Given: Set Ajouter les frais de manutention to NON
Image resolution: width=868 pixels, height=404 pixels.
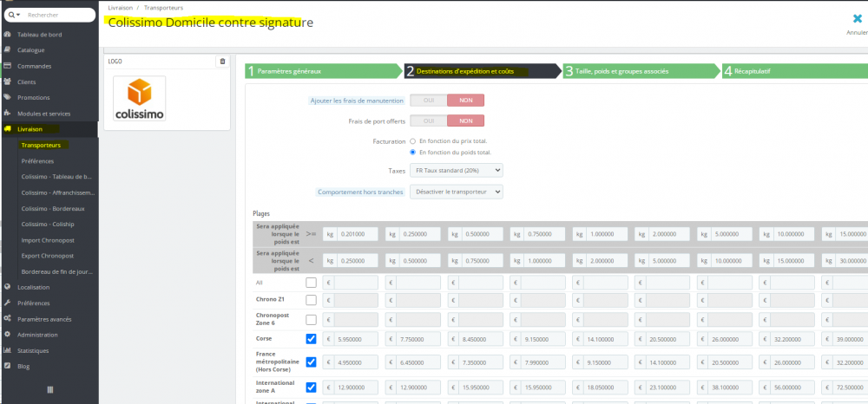Looking at the screenshot, I should pos(465,100).
